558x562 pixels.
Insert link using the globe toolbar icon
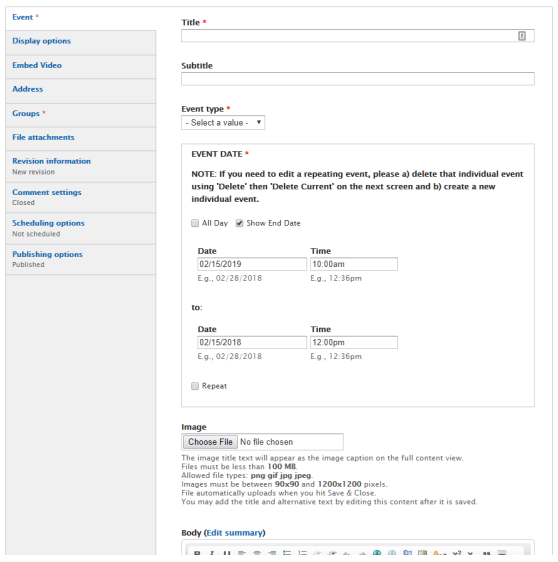point(377,553)
